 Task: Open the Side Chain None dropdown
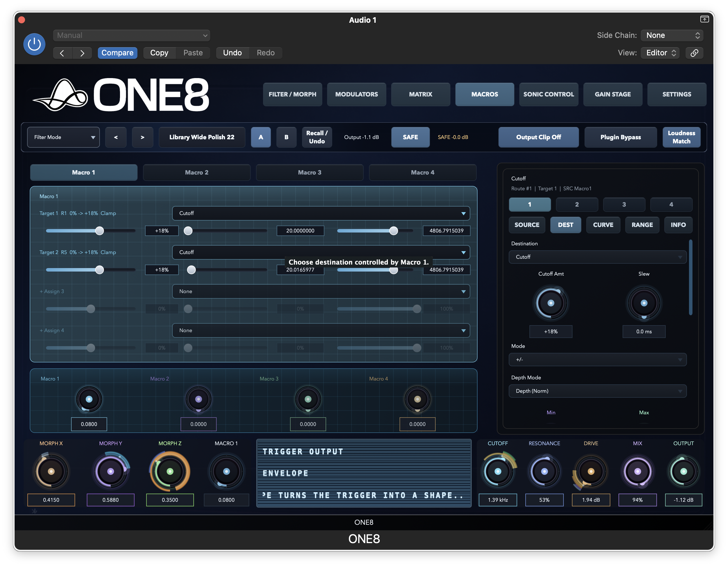pyautogui.click(x=672, y=35)
